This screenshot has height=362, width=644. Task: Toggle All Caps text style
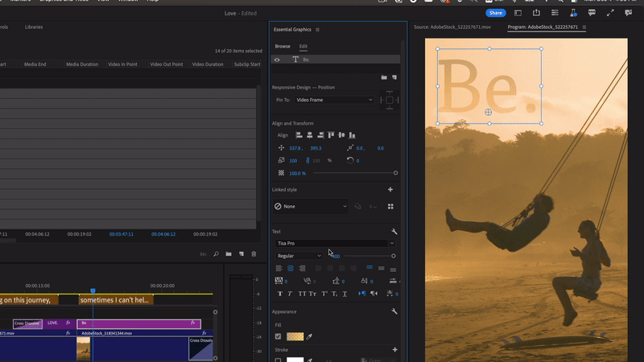pos(302,294)
